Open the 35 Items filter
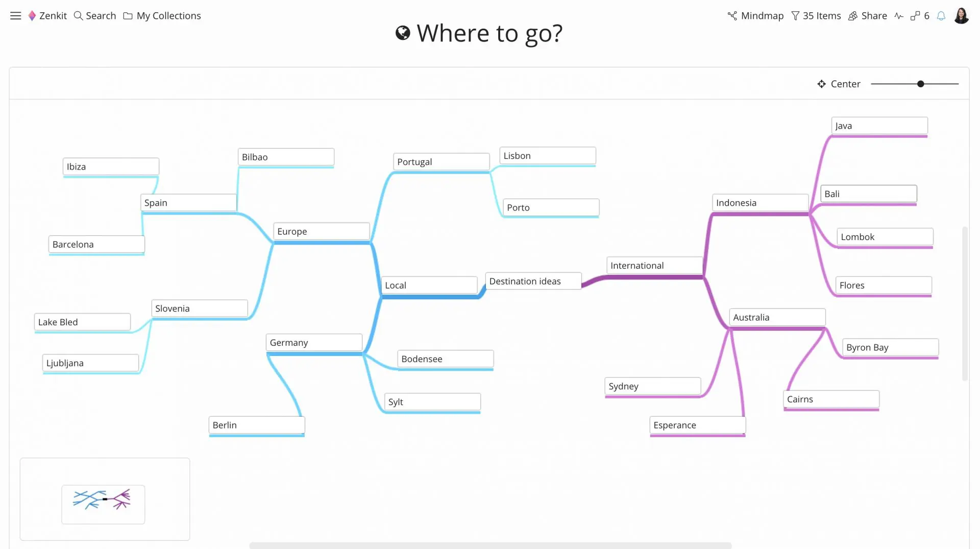The height and width of the screenshot is (549, 980). coord(816,16)
